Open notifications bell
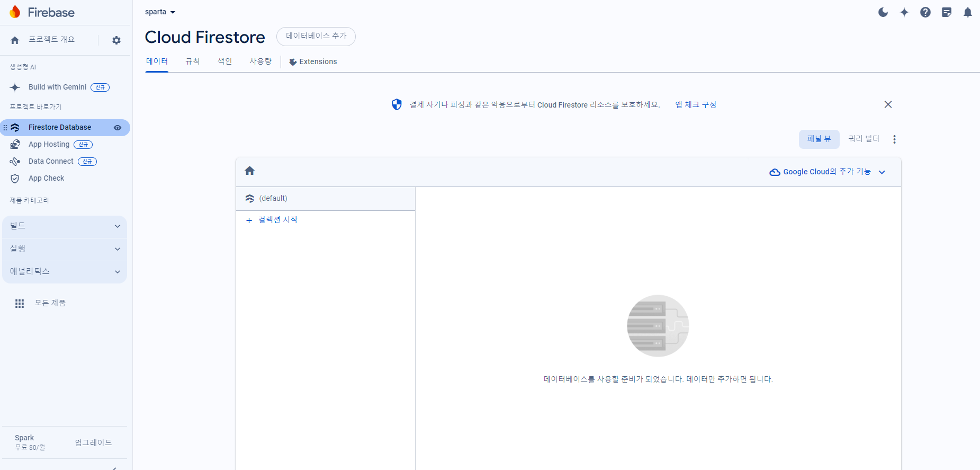980x470 pixels. coord(968,12)
